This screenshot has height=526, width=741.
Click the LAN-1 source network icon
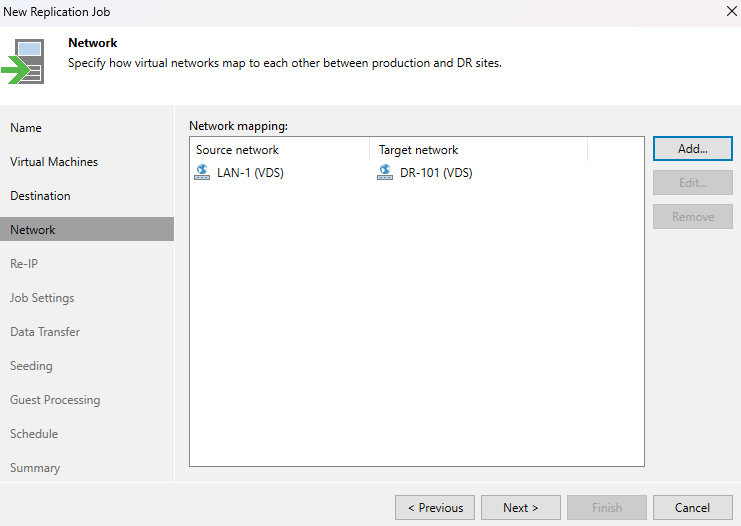pos(202,172)
